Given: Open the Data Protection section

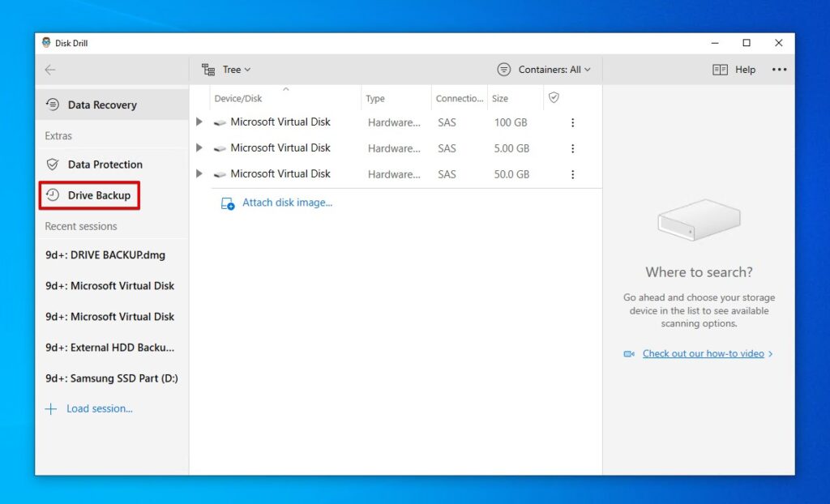Looking at the screenshot, I should [x=104, y=164].
